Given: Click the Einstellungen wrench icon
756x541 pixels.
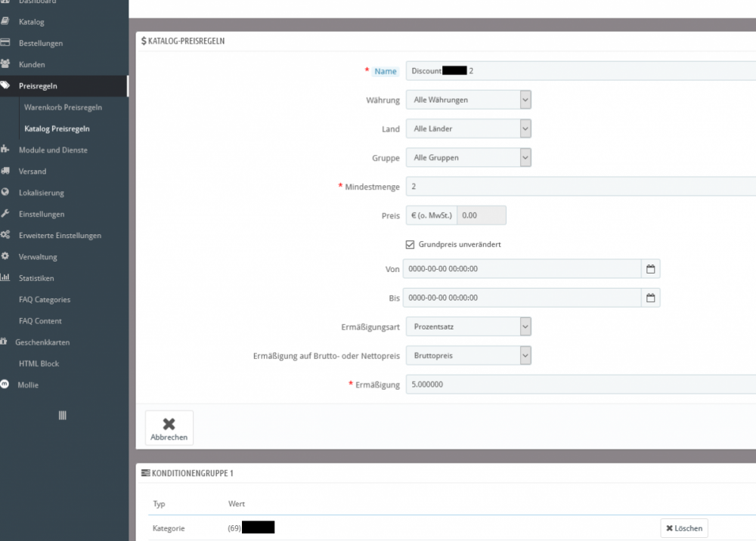Looking at the screenshot, I should click(5, 214).
